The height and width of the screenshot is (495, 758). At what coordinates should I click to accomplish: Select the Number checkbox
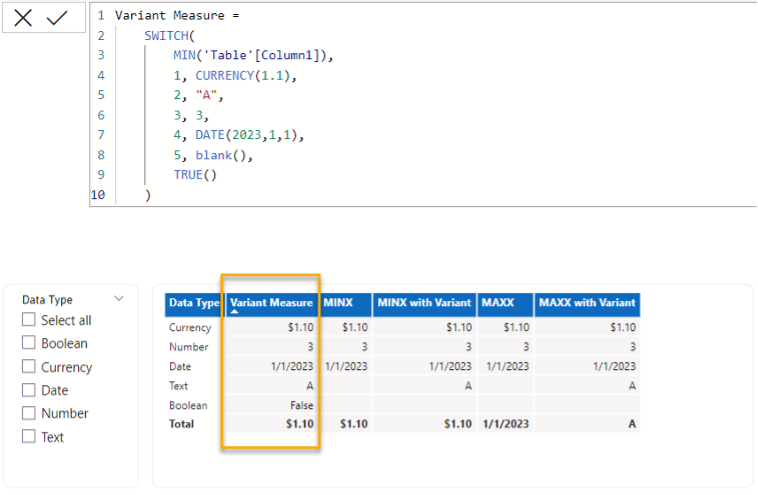click(x=29, y=413)
